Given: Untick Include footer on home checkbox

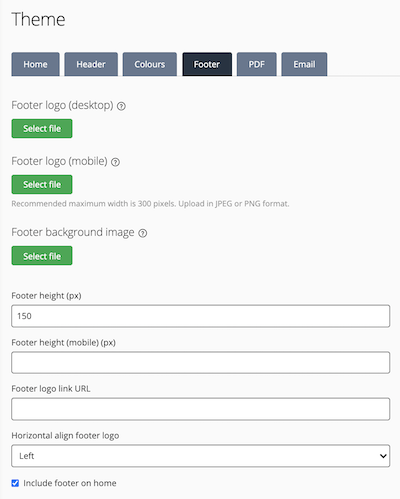Looking at the screenshot, I should tap(15, 483).
